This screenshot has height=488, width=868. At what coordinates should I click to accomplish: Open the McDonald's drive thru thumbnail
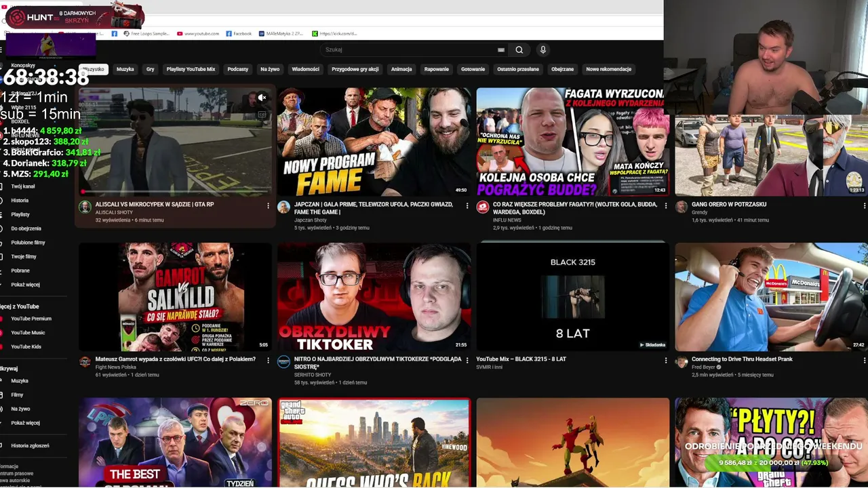(x=771, y=297)
